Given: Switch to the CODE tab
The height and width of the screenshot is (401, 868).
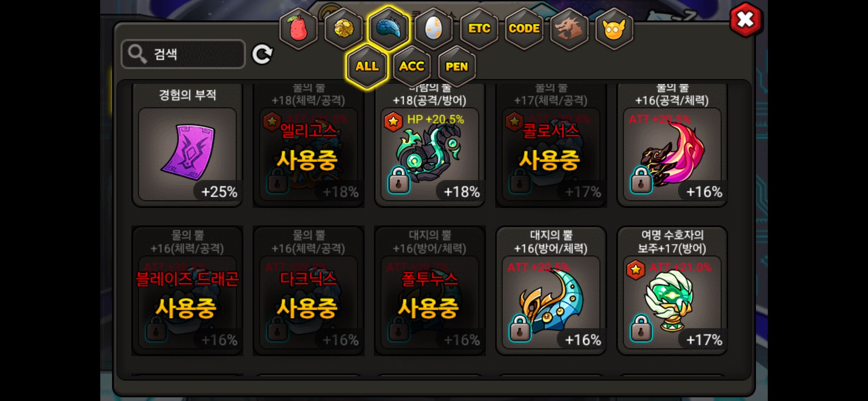Looking at the screenshot, I should tap(524, 29).
